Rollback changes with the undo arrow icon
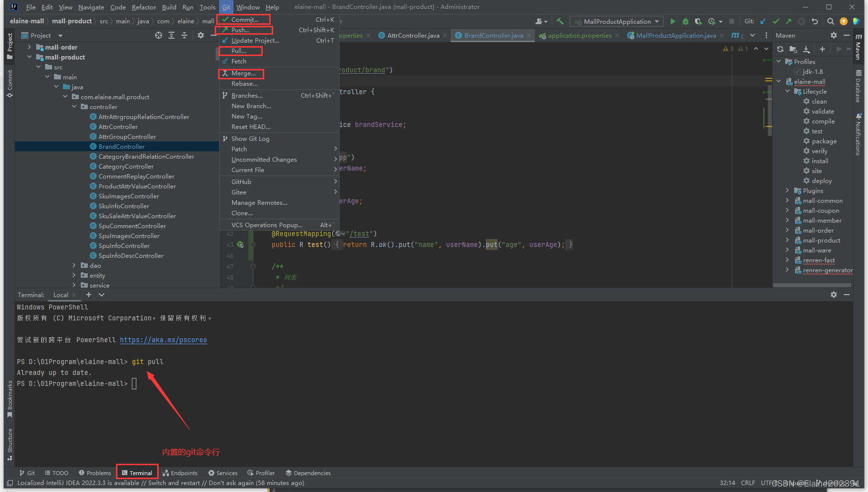 coord(814,21)
